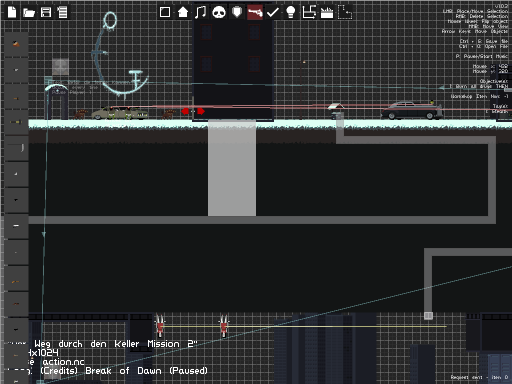Select the highlighted revolver weapons category
512x384 pixels.
point(255,12)
